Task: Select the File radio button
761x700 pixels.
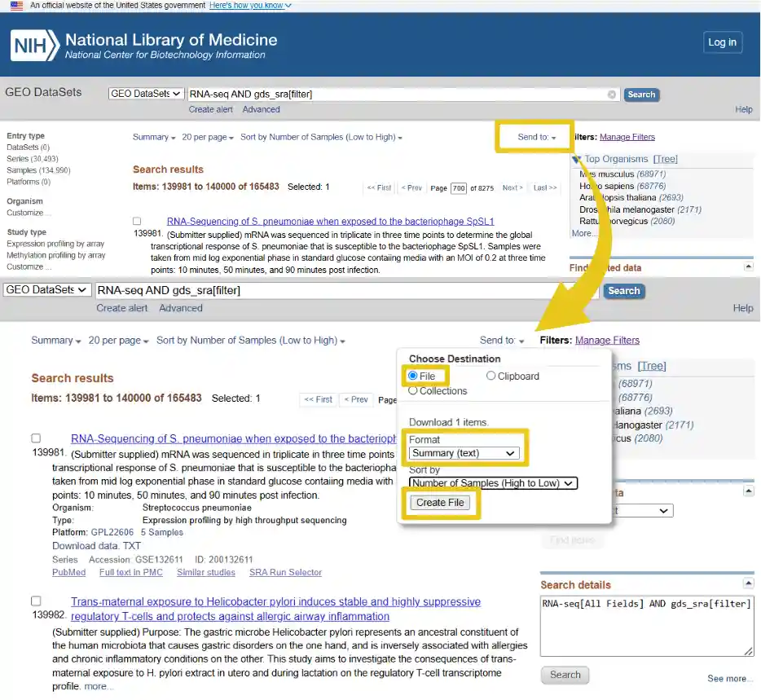Action: pos(413,376)
